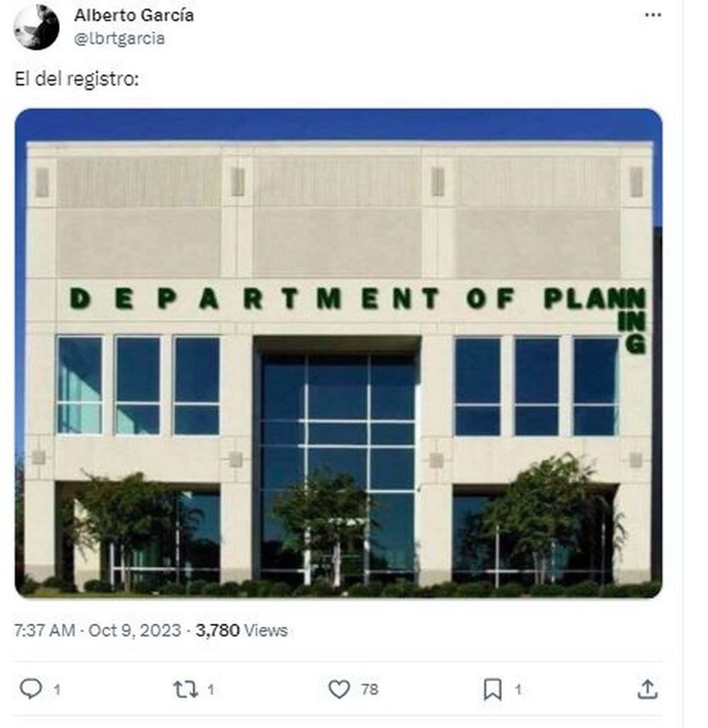Click the bookmark count number

518,688
